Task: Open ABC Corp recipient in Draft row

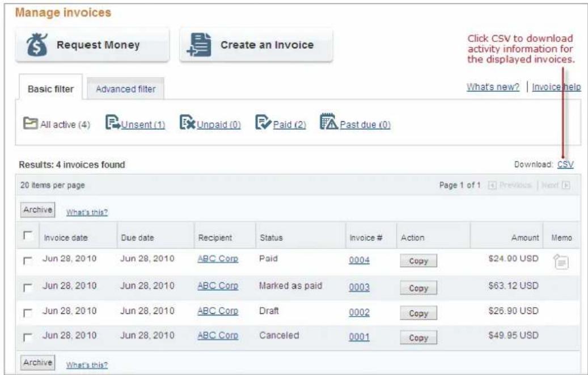Action: (x=218, y=311)
